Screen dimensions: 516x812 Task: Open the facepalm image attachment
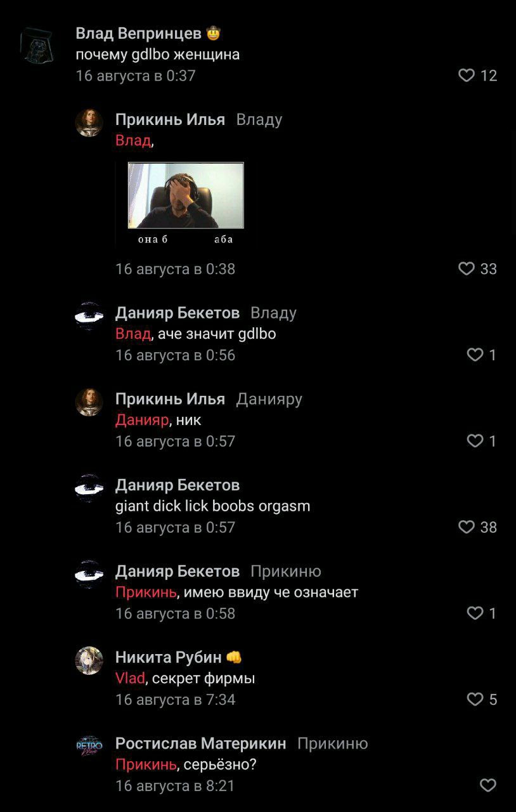186,195
